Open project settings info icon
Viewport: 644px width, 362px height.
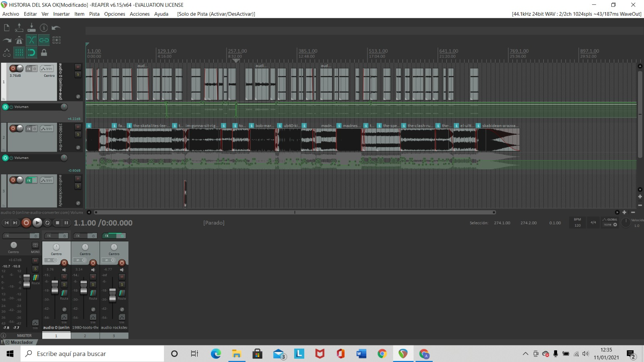44,28
